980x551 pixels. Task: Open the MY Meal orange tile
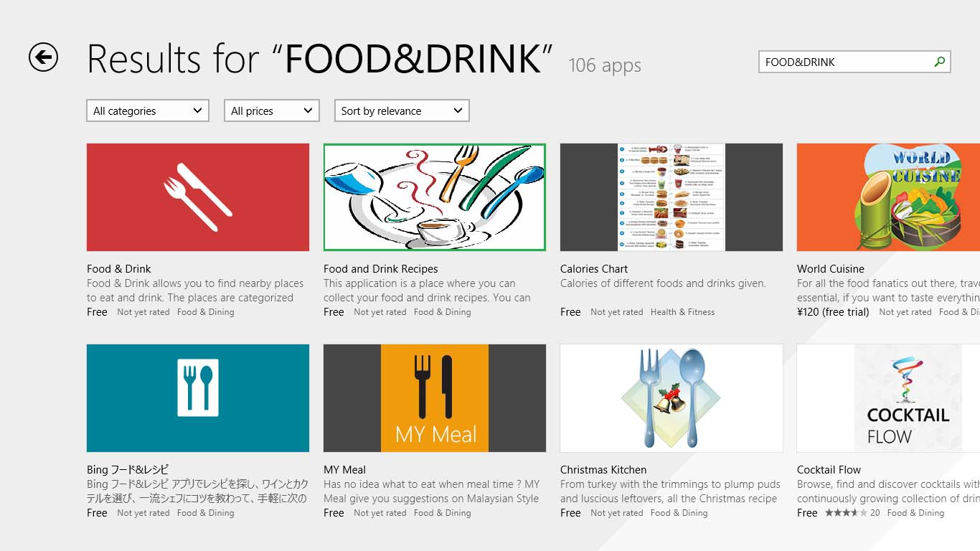point(435,398)
